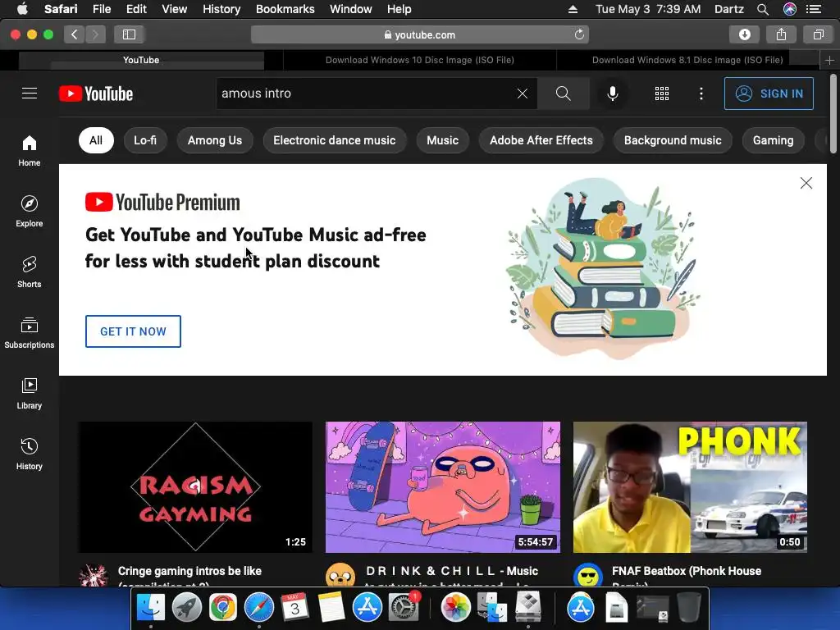Screen dimensions: 840x630
Task: Dismiss the YouTube Premium banner
Action: point(806,183)
